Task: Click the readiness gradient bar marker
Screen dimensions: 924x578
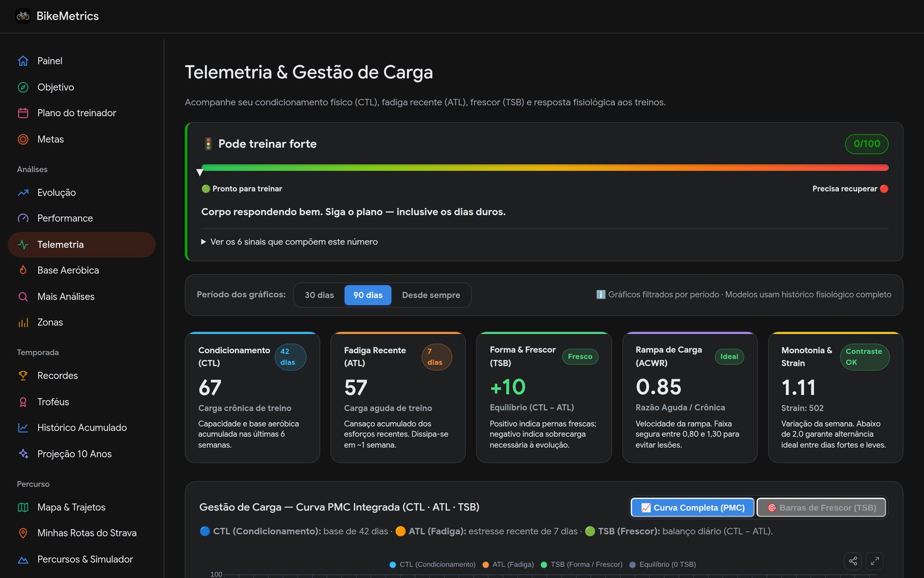Action: pos(200,172)
